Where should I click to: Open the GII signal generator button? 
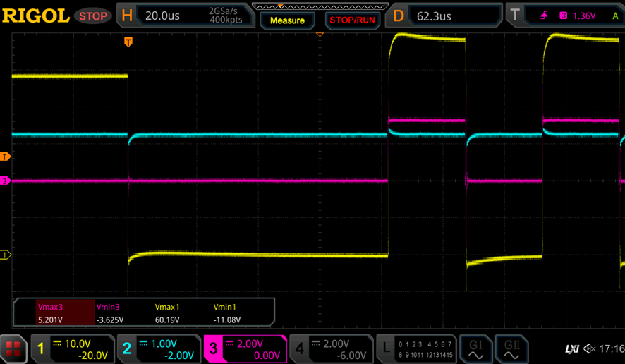click(512, 349)
